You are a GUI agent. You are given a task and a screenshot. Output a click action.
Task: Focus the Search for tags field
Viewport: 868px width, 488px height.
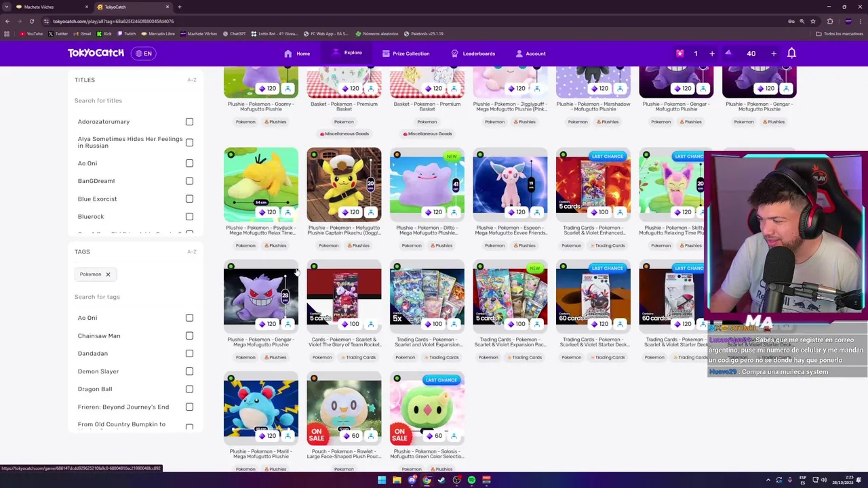pyautogui.click(x=135, y=297)
